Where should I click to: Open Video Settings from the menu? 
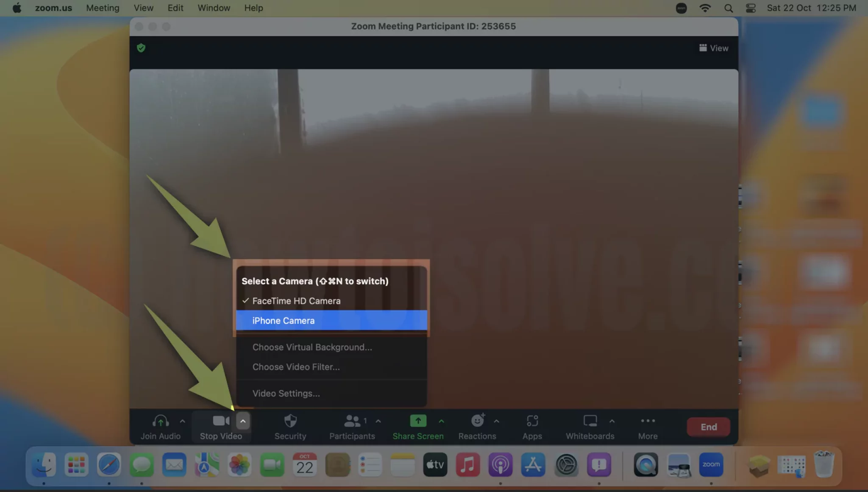pyautogui.click(x=331, y=393)
